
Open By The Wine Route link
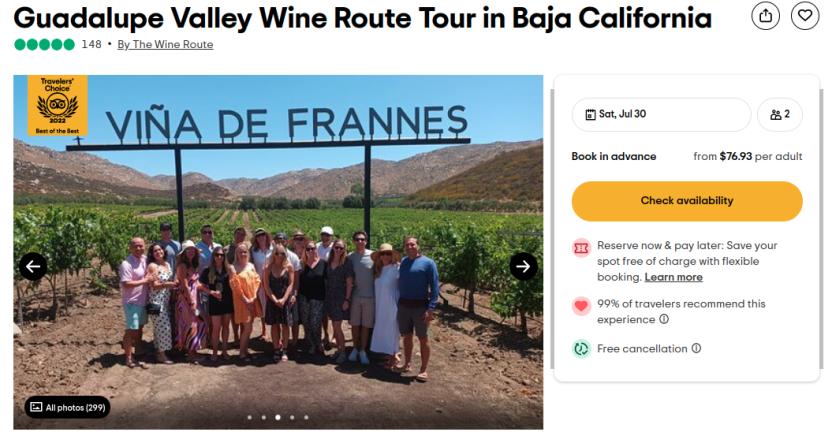click(165, 44)
